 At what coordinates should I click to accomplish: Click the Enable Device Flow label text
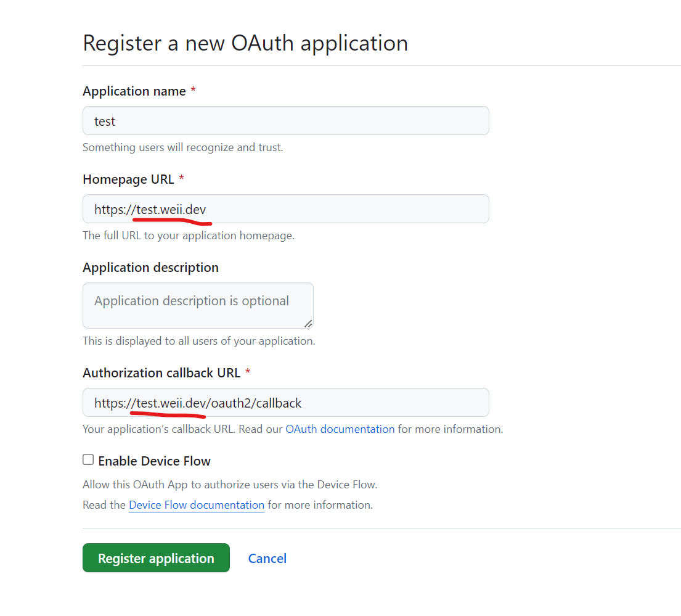pyautogui.click(x=154, y=461)
